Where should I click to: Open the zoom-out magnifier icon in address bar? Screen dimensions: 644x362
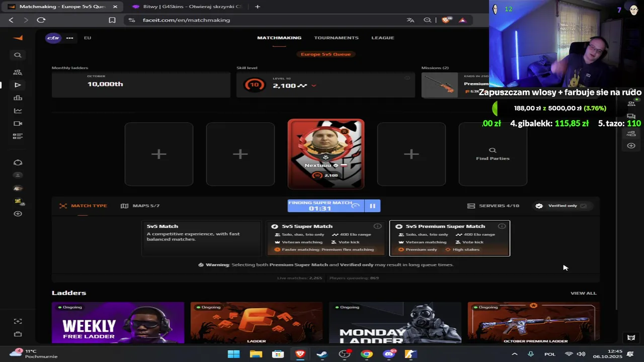point(428,20)
